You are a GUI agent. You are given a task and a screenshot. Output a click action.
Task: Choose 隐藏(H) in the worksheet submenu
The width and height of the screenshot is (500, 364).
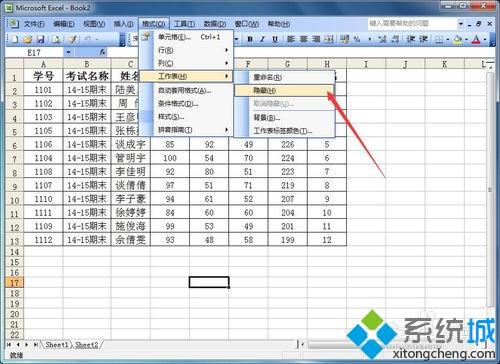[284, 90]
